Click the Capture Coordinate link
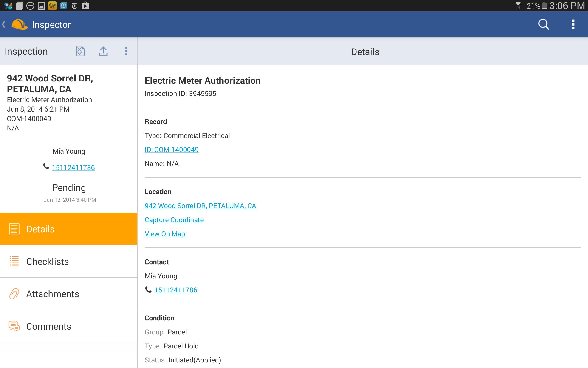This screenshot has height=368, width=588. [174, 220]
